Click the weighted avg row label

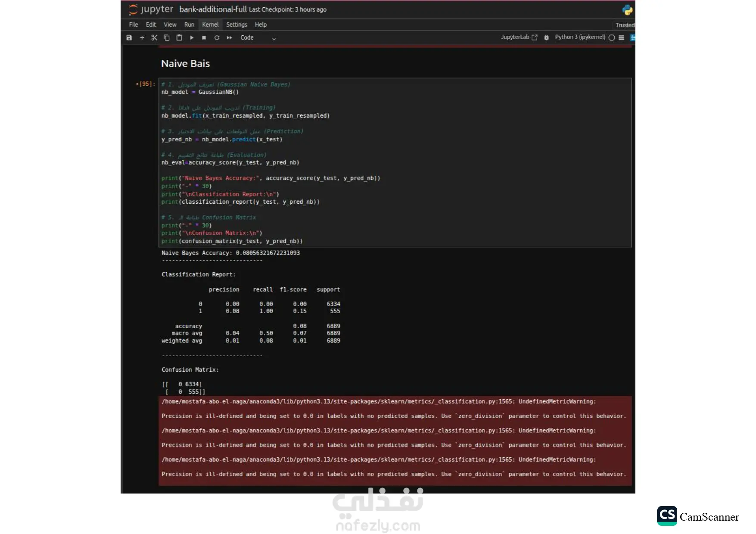click(182, 341)
